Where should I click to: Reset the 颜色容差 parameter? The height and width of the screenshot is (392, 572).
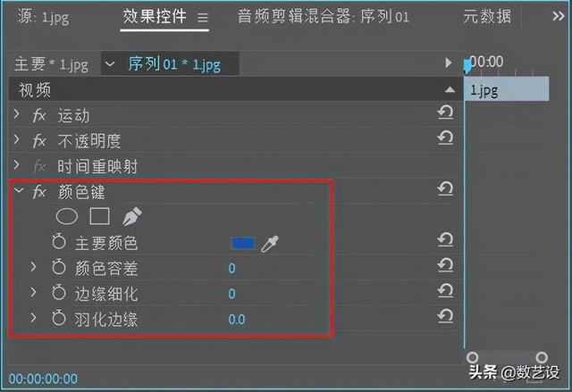click(x=444, y=266)
